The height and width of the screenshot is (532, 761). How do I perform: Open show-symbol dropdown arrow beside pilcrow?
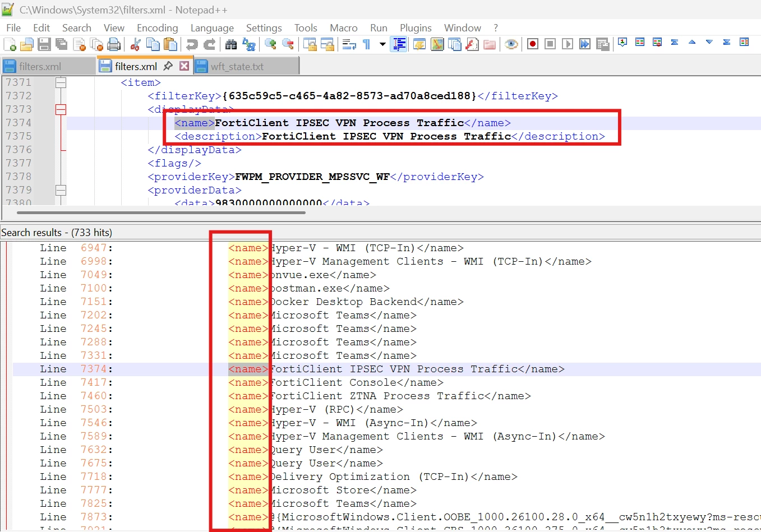click(382, 44)
